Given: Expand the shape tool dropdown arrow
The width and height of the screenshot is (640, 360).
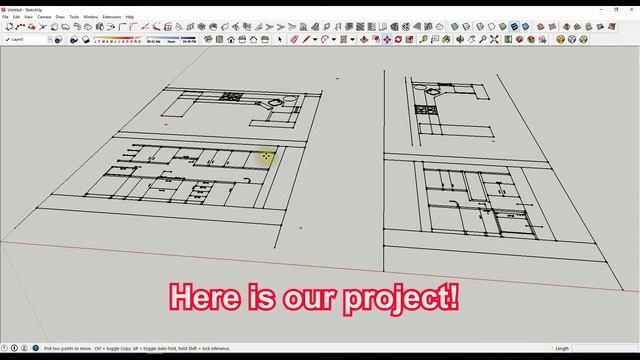Looking at the screenshot, I should [352, 40].
